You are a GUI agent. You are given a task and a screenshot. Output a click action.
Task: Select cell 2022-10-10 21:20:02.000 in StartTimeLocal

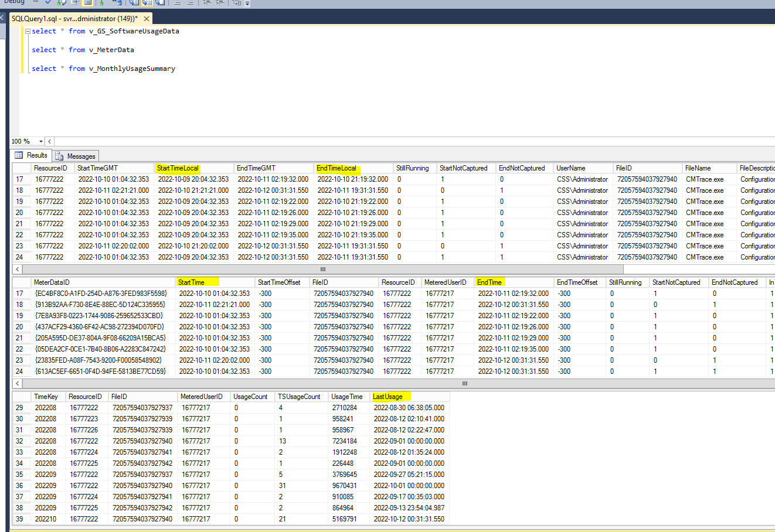[194, 246]
